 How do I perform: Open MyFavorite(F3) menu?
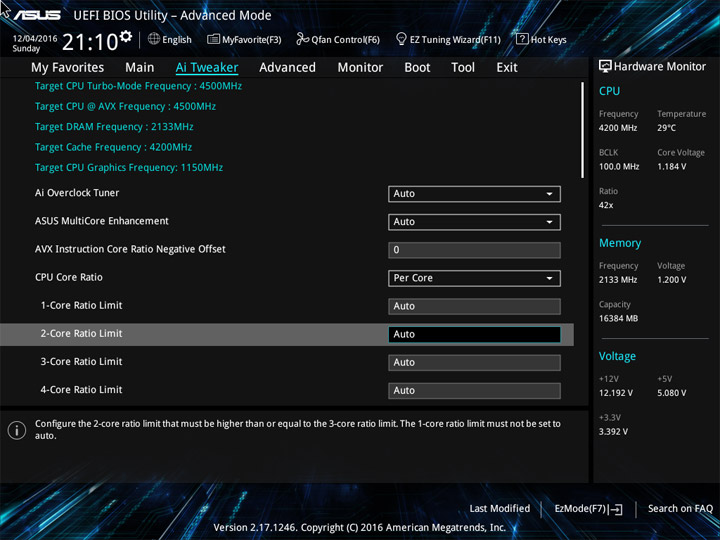coord(244,39)
